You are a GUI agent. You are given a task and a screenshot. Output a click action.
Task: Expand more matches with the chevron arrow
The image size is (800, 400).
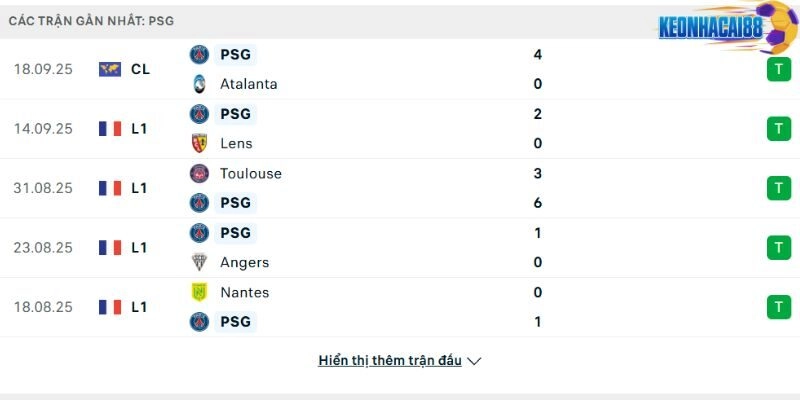click(475, 361)
